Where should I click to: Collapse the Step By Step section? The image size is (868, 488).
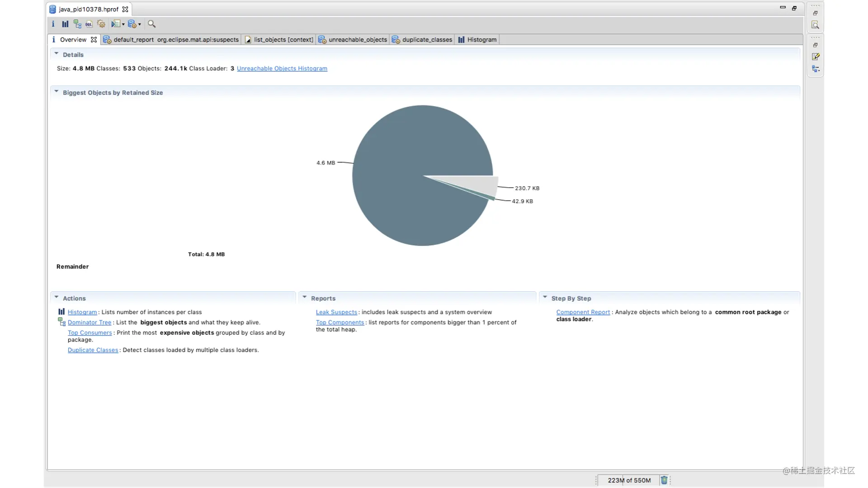coord(545,297)
